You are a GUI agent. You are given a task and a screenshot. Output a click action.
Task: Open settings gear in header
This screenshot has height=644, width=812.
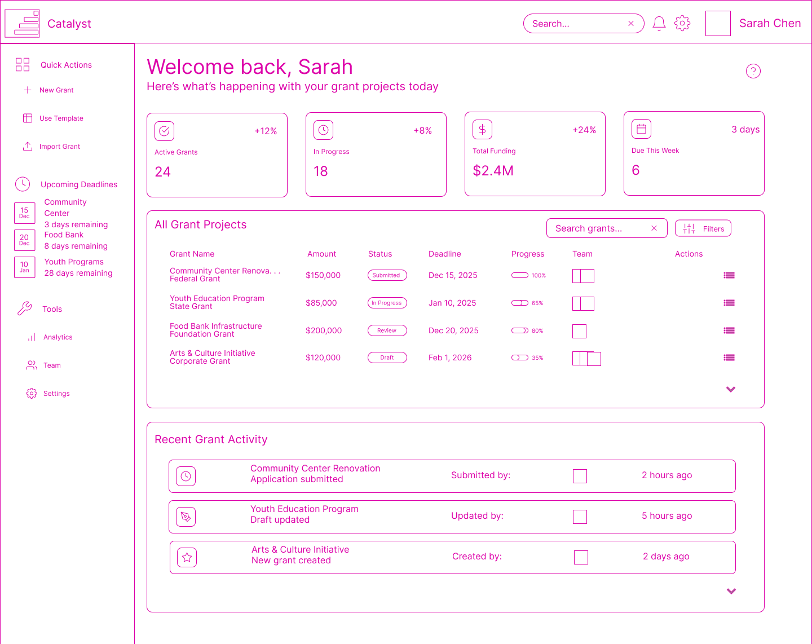pyautogui.click(x=682, y=24)
